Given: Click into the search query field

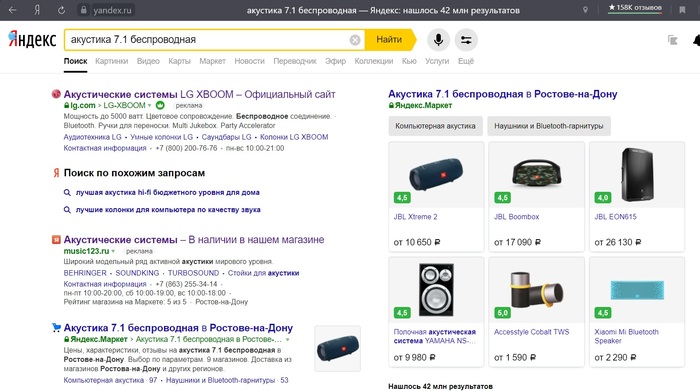Looking at the screenshot, I should point(208,40).
